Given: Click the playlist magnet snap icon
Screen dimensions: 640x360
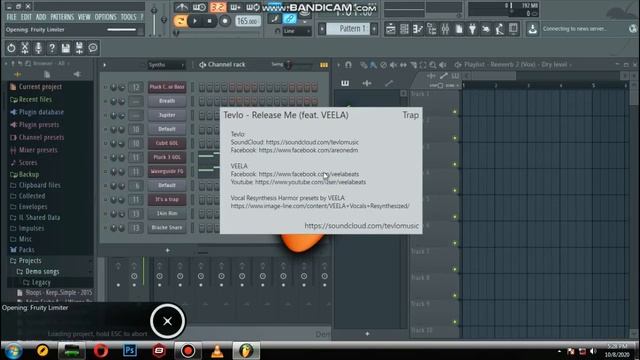Looking at the screenshot, I should pyautogui.click(x=348, y=65).
